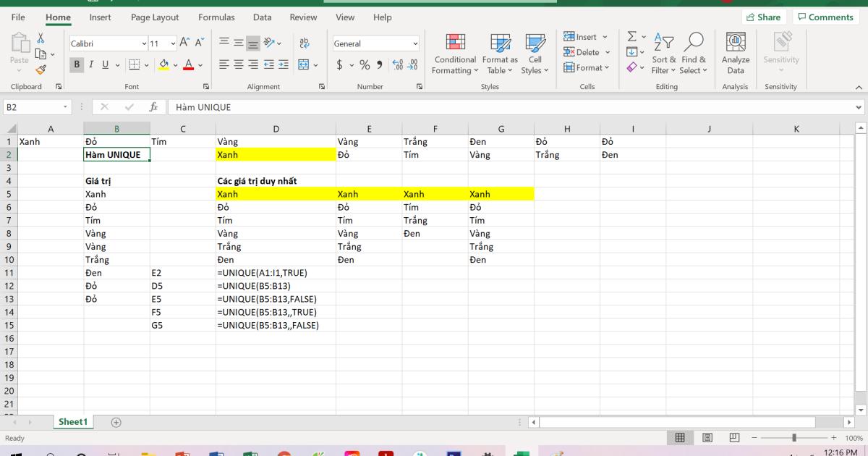Click the Find & Select magnifier icon
This screenshot has height=456, width=868.
pyautogui.click(x=694, y=42)
